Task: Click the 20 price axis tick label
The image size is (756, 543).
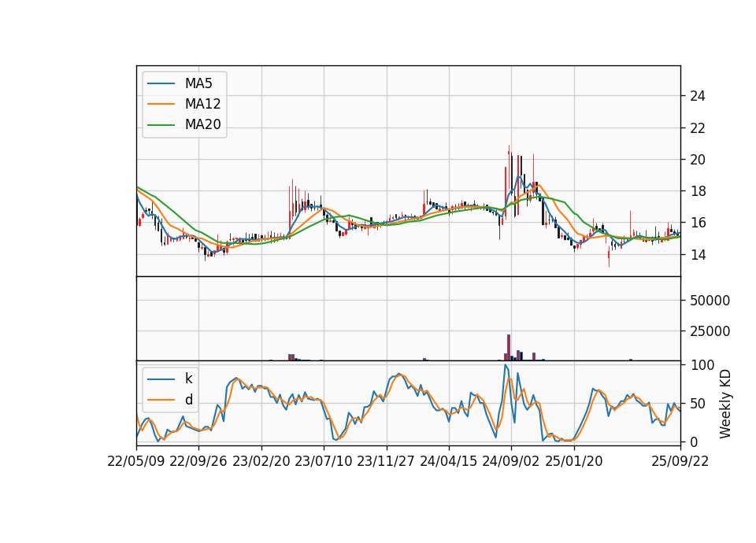Action: (698, 160)
